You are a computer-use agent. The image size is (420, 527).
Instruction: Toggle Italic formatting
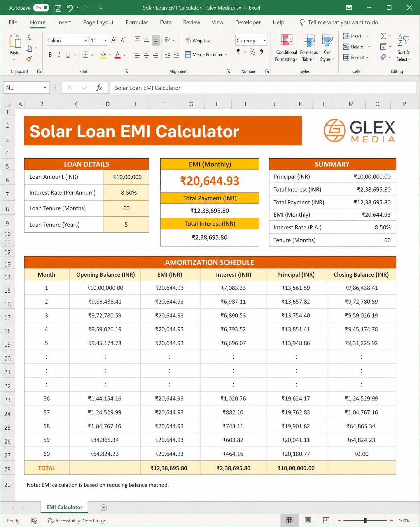(59, 55)
